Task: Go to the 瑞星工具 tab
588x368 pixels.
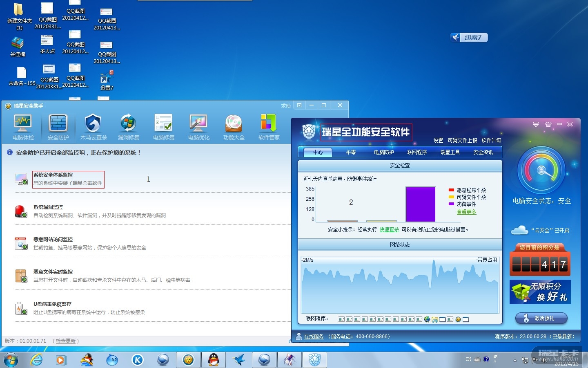Action: (450, 152)
